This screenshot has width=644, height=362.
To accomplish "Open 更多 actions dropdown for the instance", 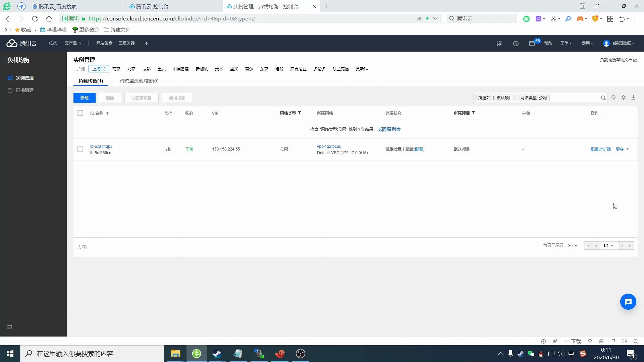I will pyautogui.click(x=622, y=149).
